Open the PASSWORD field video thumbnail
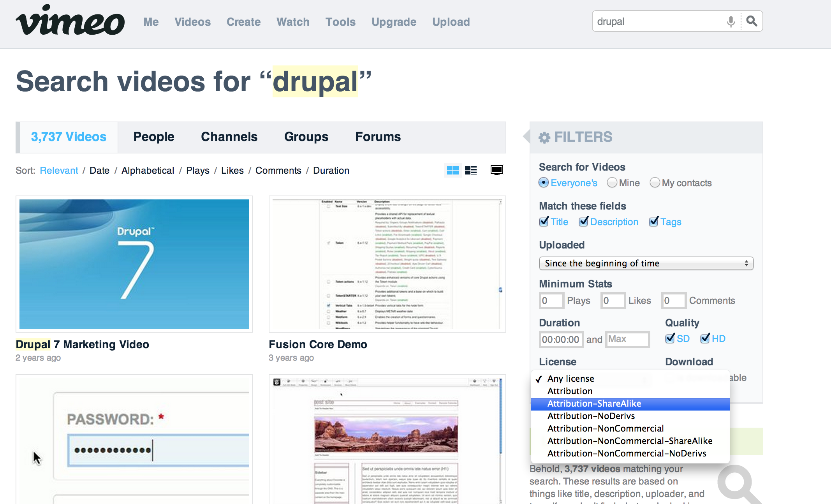Image resolution: width=831 pixels, height=504 pixels. 134,439
